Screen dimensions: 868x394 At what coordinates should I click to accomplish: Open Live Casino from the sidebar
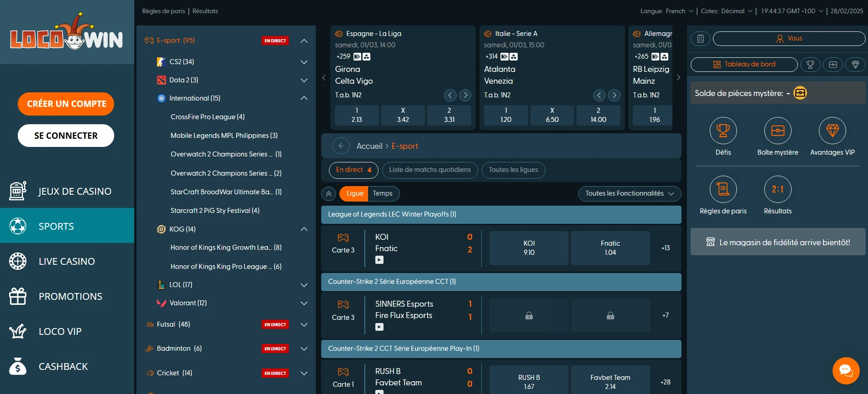[x=67, y=261]
